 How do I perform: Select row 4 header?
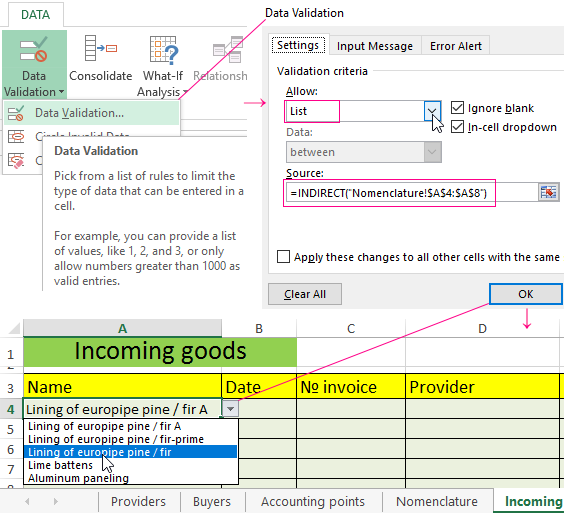11,409
